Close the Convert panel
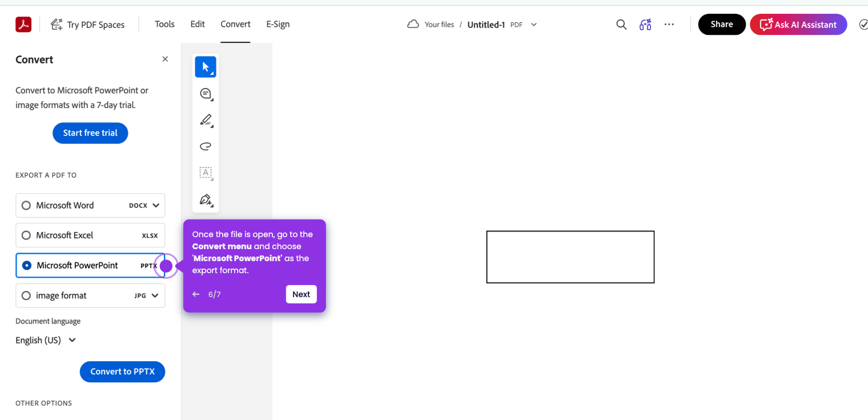 point(165,59)
